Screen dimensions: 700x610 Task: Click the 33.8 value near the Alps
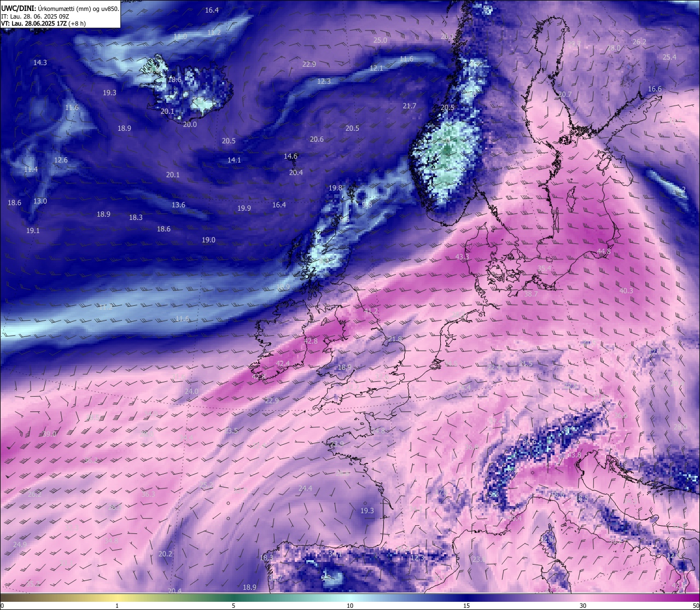(x=574, y=455)
